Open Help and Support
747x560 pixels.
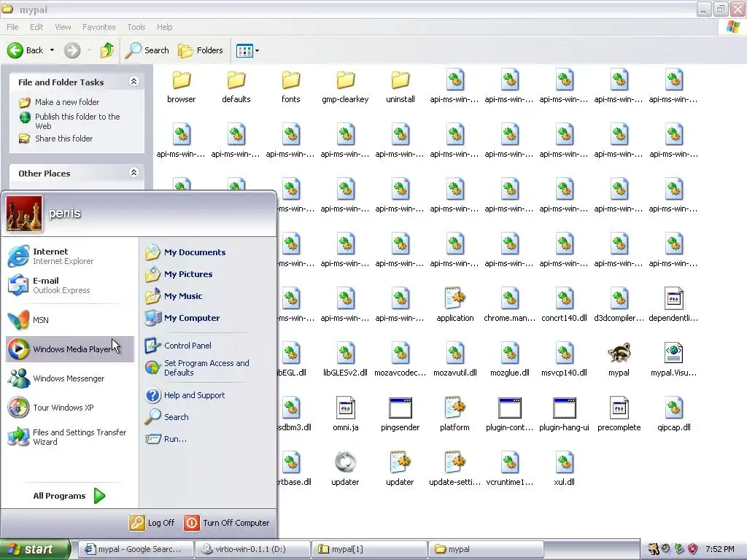click(x=185, y=395)
